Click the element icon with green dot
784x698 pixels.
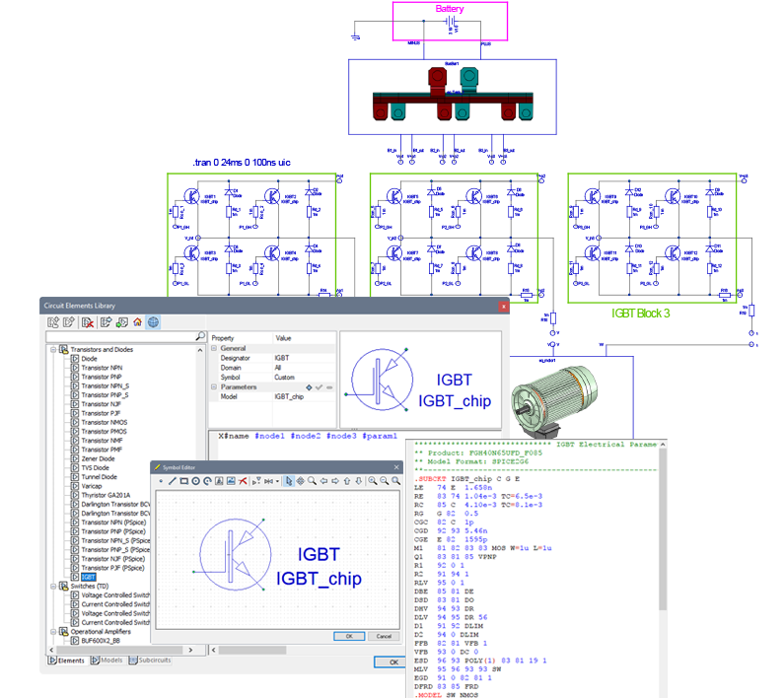click(121, 322)
